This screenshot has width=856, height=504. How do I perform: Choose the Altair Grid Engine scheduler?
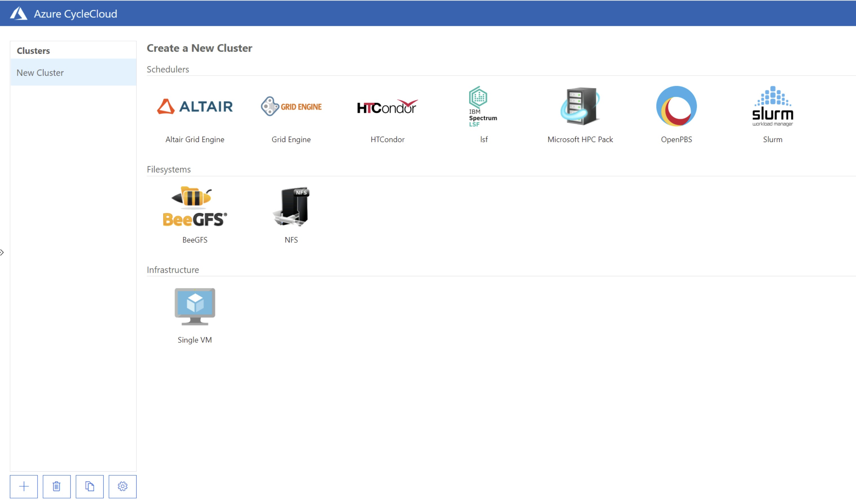point(195,106)
